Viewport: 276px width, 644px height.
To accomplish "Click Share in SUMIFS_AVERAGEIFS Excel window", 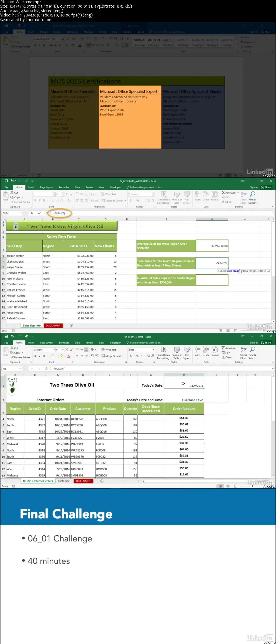I will tap(266, 187).
